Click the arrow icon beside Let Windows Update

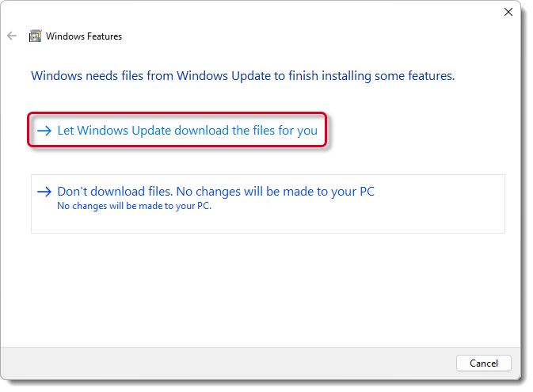tap(44, 131)
